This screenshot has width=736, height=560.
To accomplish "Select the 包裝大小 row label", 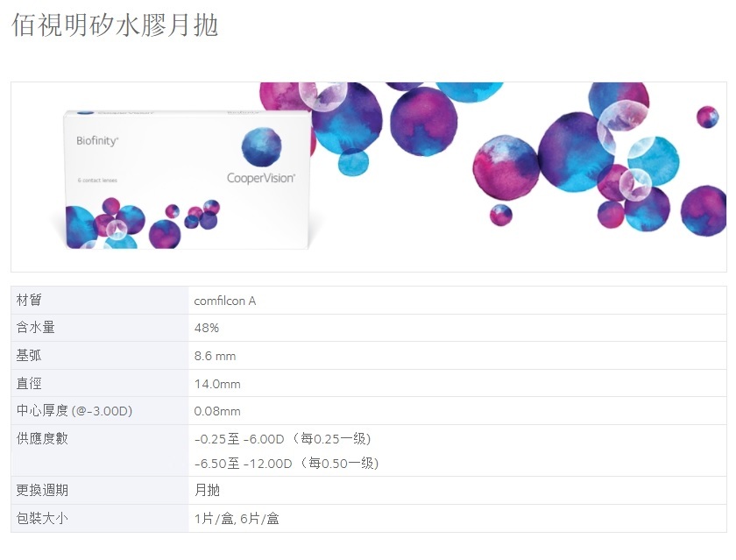I will pyautogui.click(x=42, y=518).
